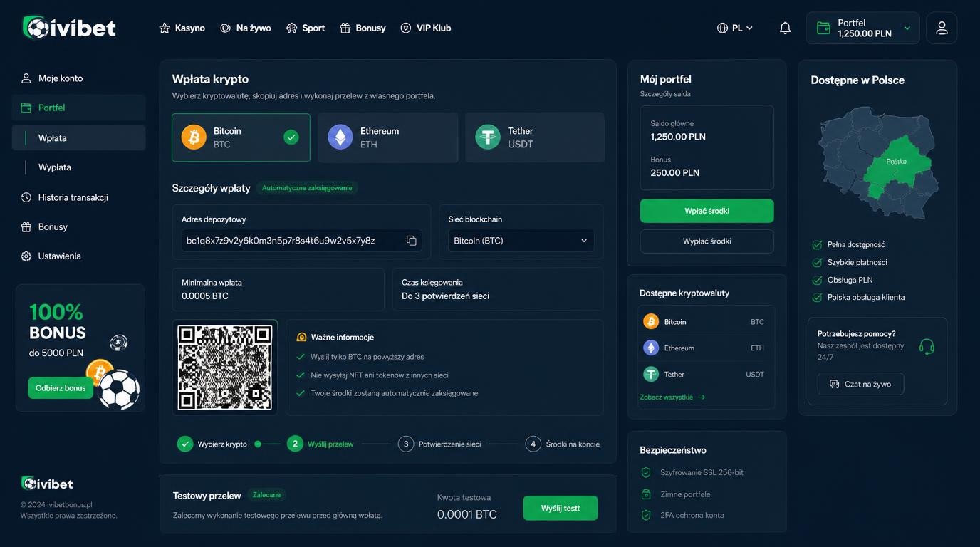Open the user profile icon in header
980x547 pixels.
click(942, 28)
